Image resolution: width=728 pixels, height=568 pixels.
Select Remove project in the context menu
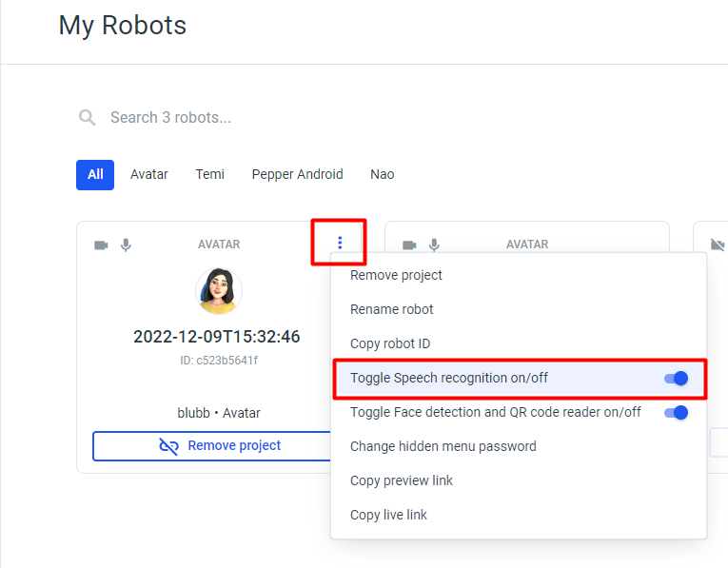click(519, 275)
